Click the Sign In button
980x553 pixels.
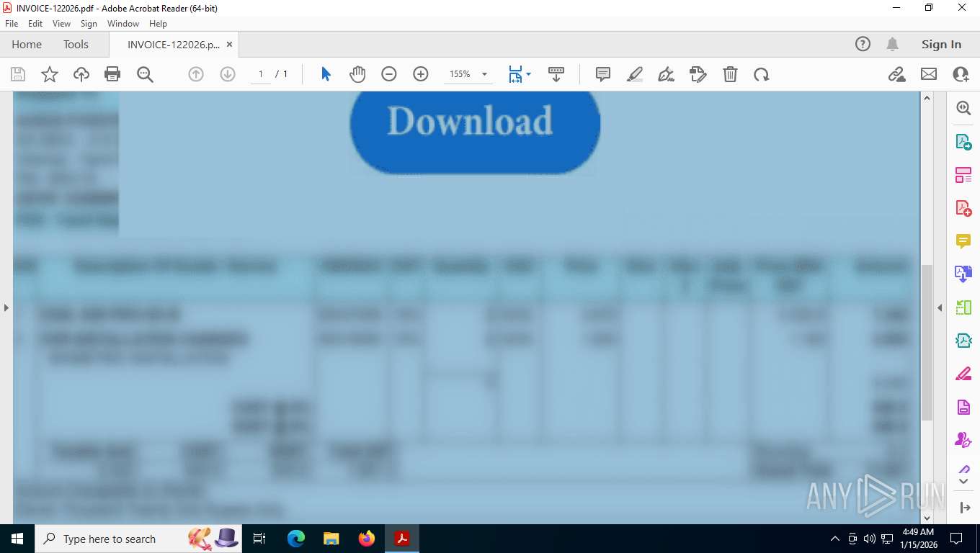941,44
